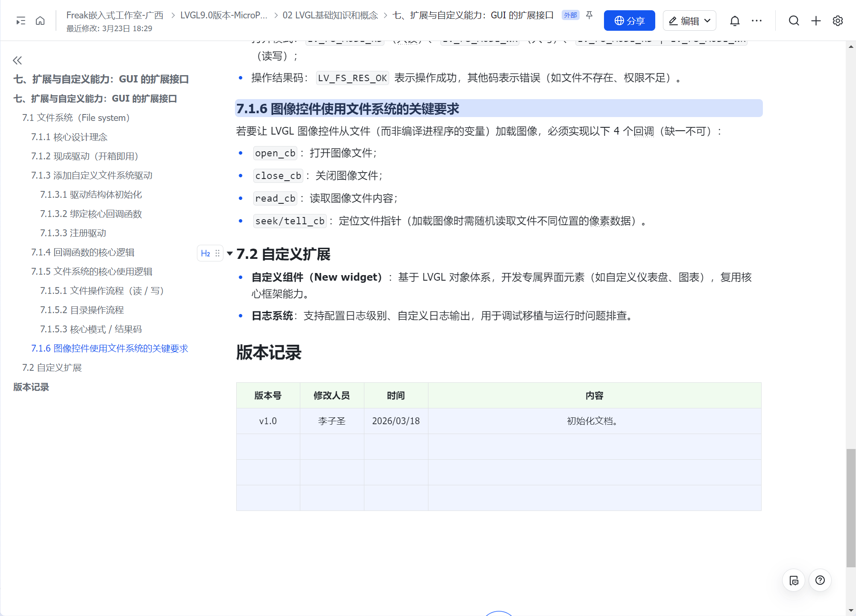Click the vertical scrollbar thumb
This screenshot has width=856, height=616.
(850, 507)
